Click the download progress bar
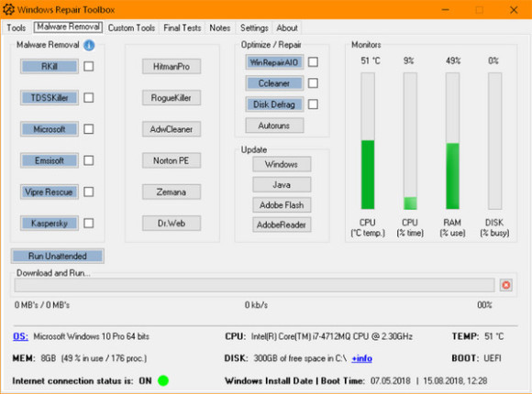This screenshot has height=394, width=532. pyautogui.click(x=254, y=285)
